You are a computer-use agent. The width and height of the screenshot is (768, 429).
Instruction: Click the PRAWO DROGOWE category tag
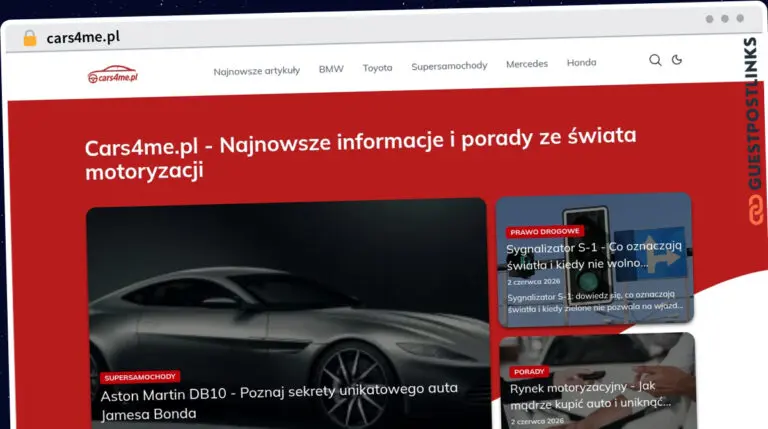click(x=545, y=232)
